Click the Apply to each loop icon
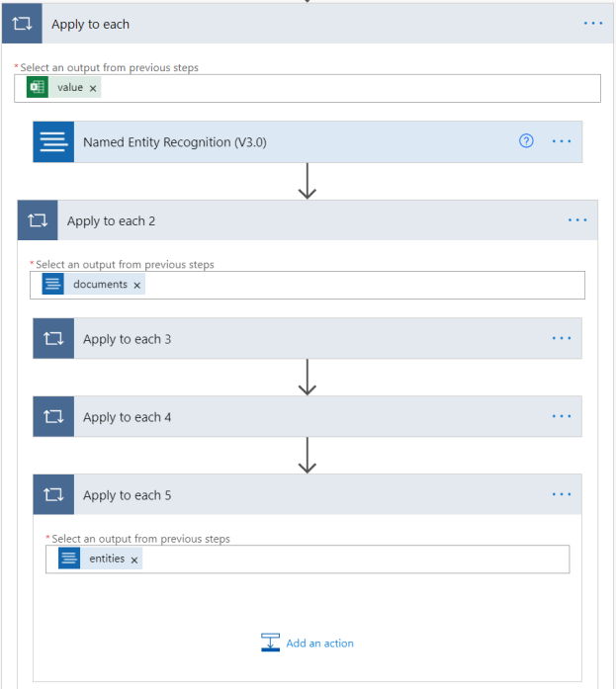This screenshot has width=616, height=689. 22,24
